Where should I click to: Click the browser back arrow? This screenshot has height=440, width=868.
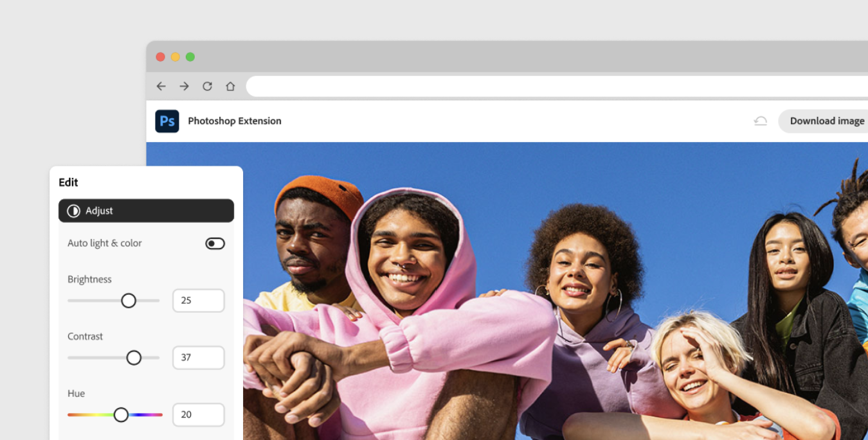(x=161, y=86)
